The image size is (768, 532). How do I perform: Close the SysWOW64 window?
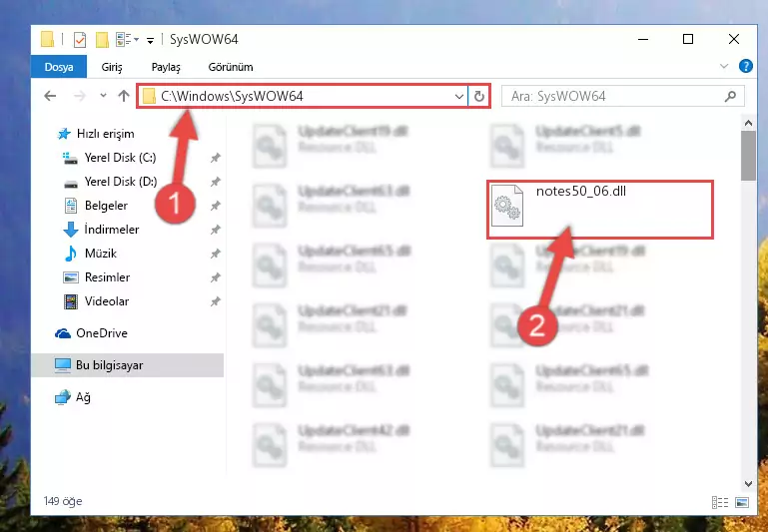[733, 39]
